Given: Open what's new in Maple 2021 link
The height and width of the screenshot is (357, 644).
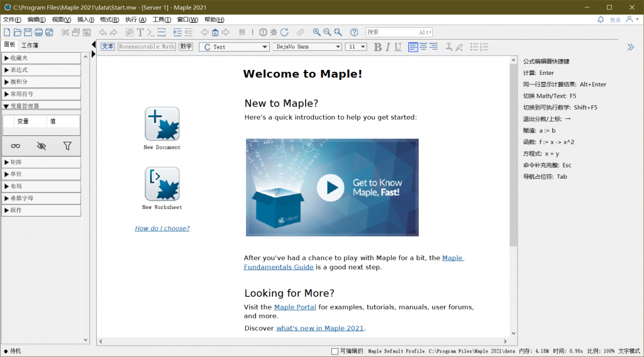Looking at the screenshot, I should pyautogui.click(x=320, y=328).
